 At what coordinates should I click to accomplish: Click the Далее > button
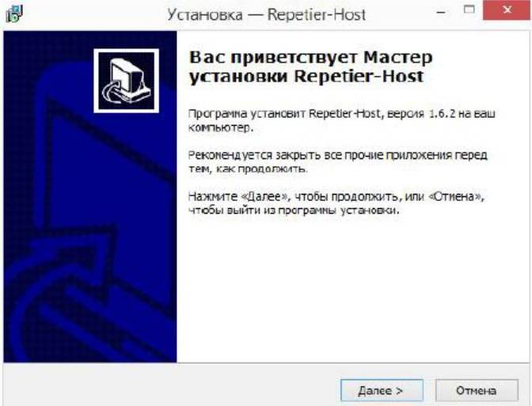coord(382,390)
